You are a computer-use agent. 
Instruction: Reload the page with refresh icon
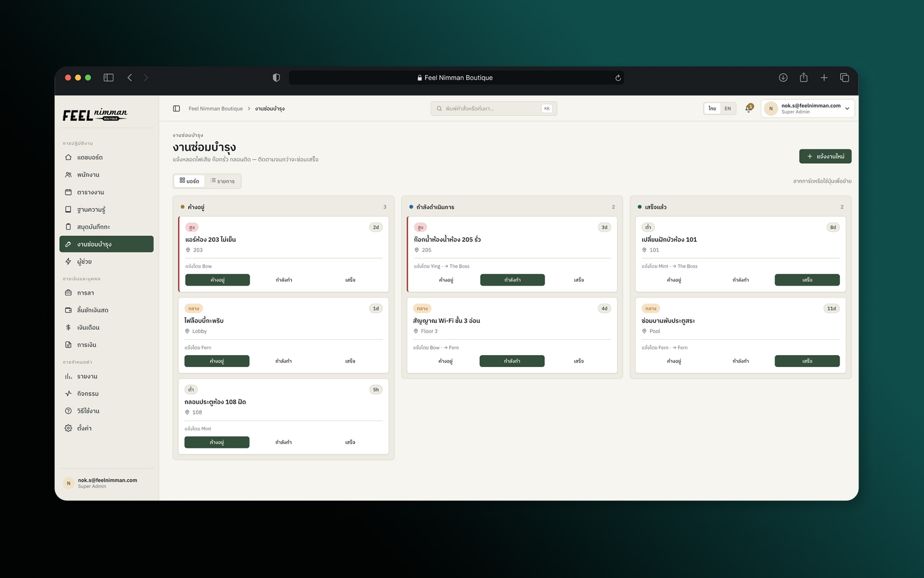pos(618,78)
